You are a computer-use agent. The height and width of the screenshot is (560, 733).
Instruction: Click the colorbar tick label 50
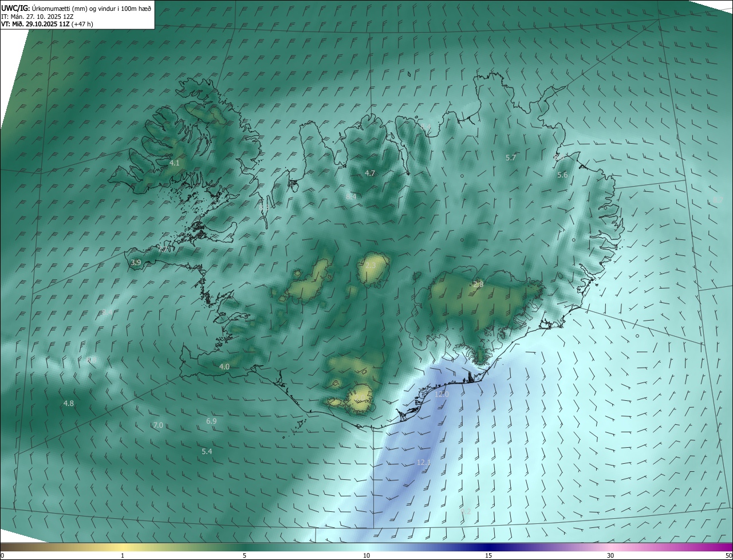728,555
